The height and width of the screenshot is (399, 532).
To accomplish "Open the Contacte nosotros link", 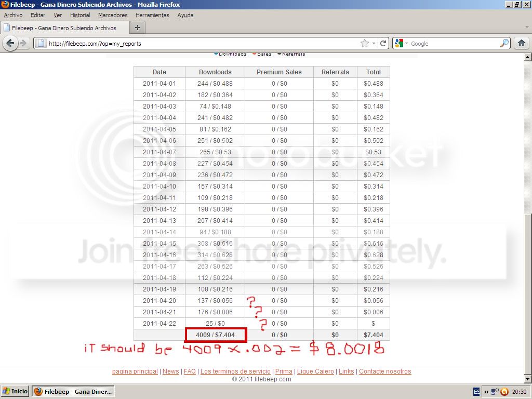I will [x=385, y=371].
